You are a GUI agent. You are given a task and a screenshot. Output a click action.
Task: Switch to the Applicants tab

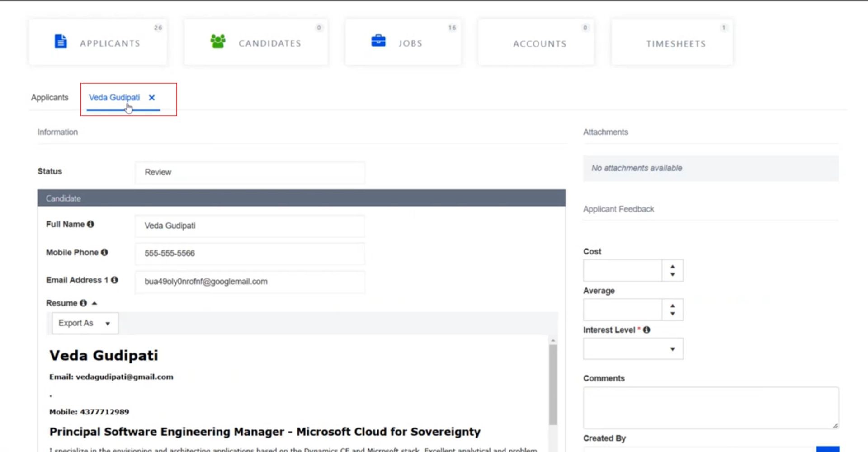(x=50, y=97)
